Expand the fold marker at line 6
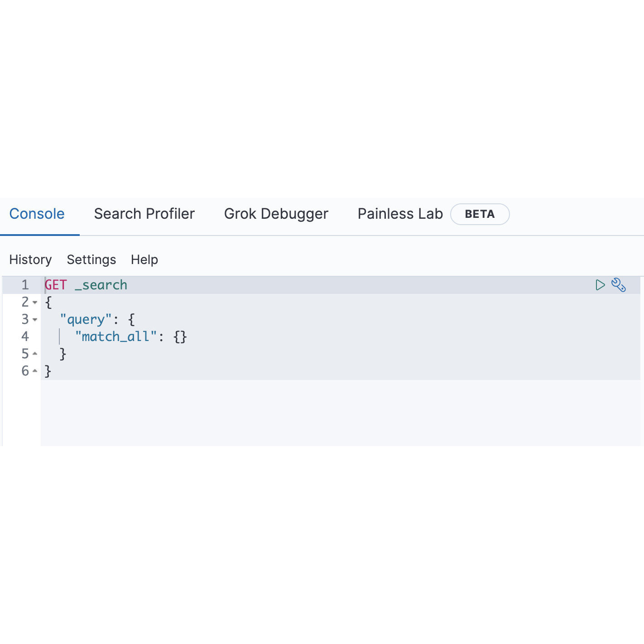Image resolution: width=644 pixels, height=644 pixels. (35, 371)
